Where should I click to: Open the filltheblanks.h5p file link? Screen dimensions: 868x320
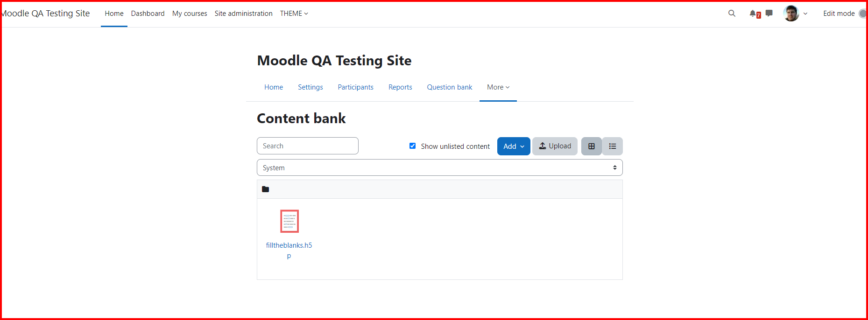point(289,250)
